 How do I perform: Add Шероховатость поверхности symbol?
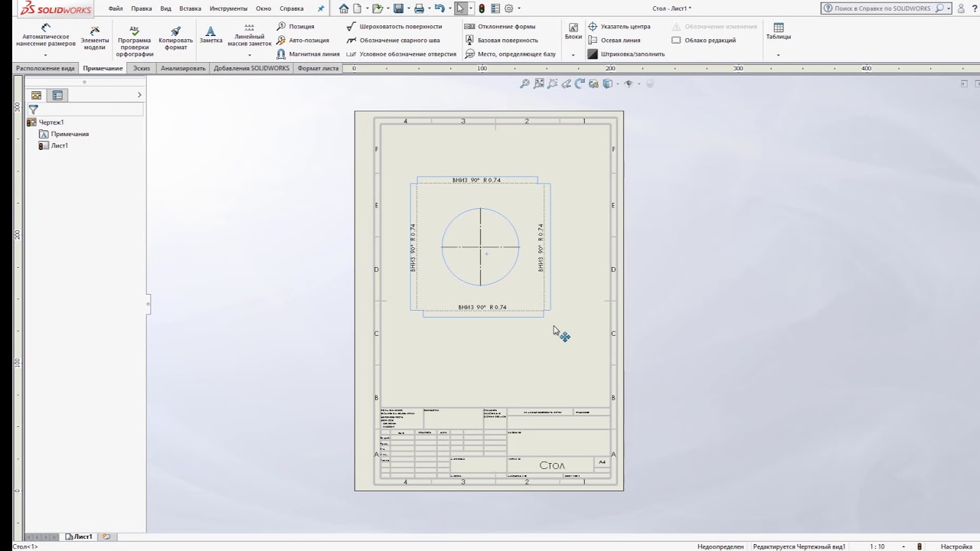click(x=394, y=26)
